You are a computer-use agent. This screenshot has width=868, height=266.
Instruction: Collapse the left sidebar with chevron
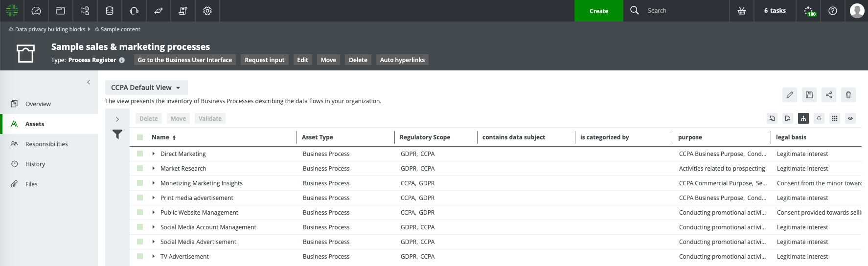(89, 82)
